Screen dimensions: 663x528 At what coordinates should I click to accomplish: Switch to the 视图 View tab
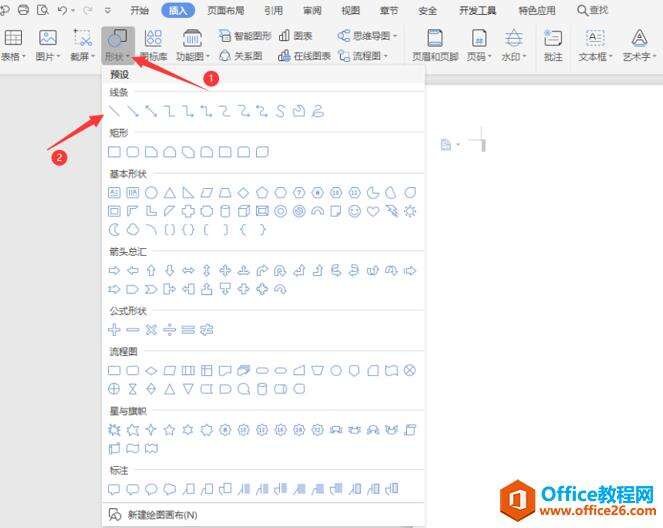(x=351, y=10)
